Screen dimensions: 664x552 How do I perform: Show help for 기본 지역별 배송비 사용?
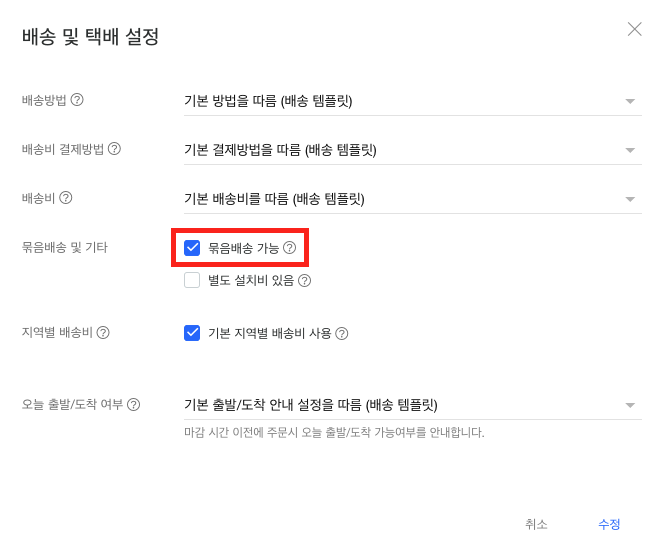(342, 334)
